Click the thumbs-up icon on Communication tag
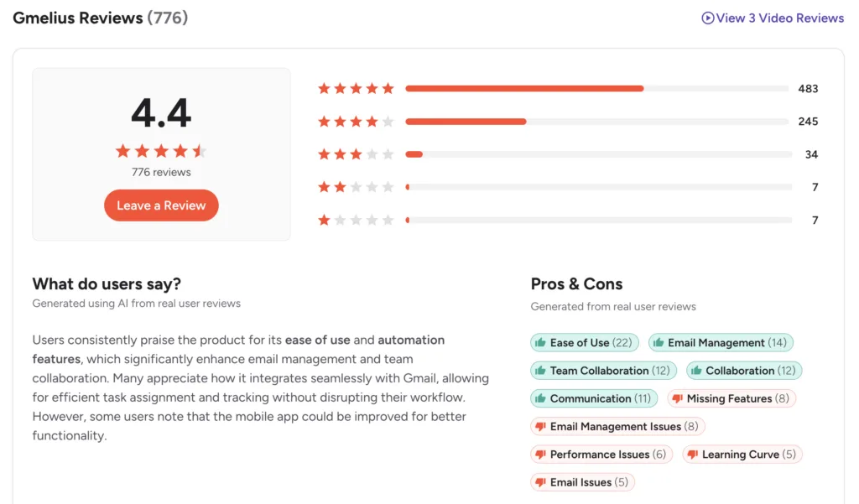 point(540,399)
